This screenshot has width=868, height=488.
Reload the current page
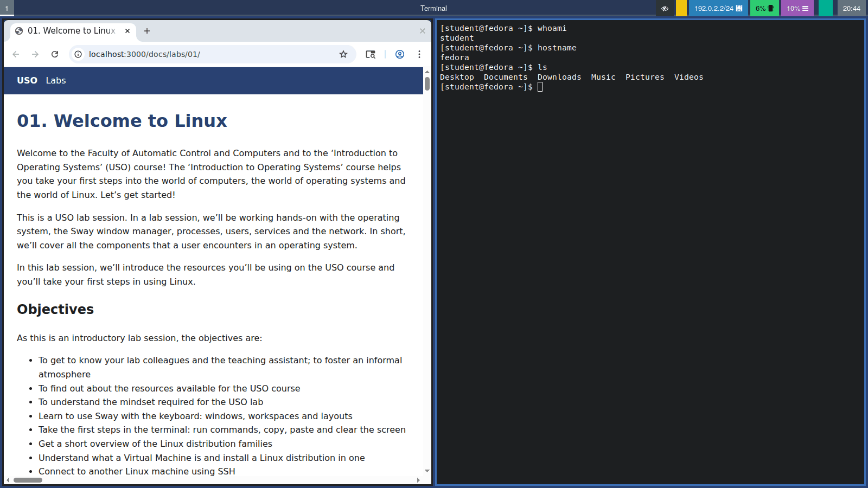tap(55, 54)
